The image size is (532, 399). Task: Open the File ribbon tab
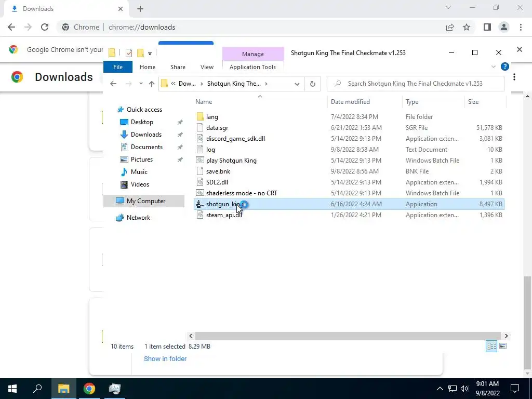118,67
